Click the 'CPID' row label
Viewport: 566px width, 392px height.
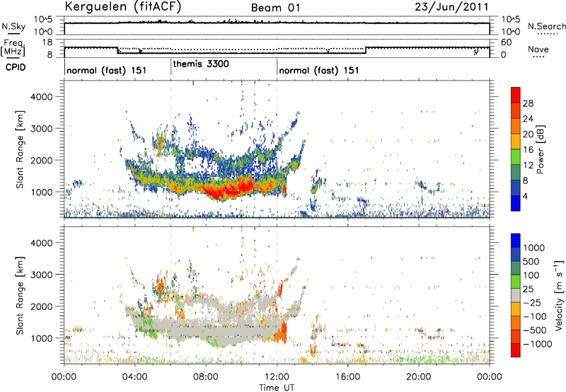pos(16,67)
